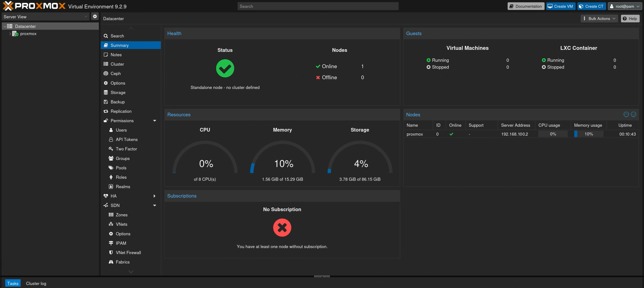Click the Zones grid icon
Screen dimensions: 644x288
pos(111,214)
